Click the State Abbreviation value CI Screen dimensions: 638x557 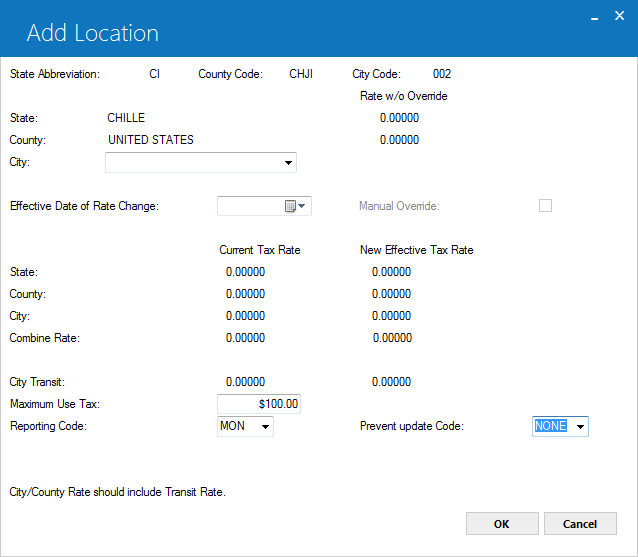[x=155, y=74]
